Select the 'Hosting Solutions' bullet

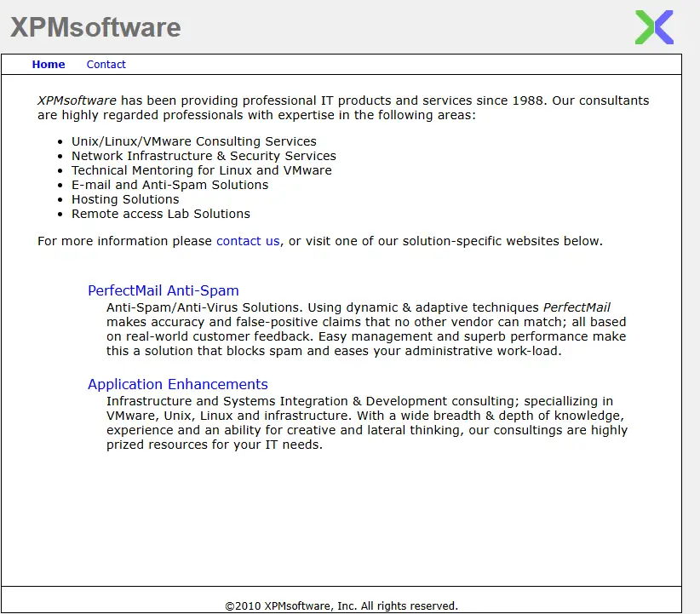coord(125,199)
